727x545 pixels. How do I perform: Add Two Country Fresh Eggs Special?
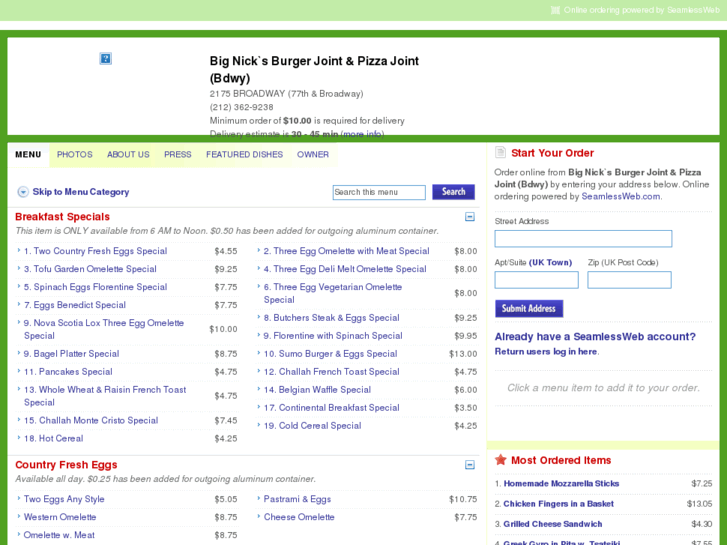(x=96, y=251)
